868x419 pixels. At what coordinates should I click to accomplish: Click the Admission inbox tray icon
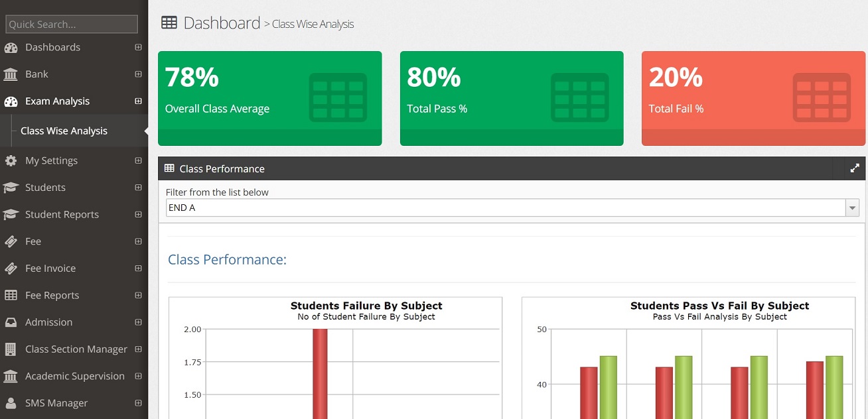tap(11, 322)
